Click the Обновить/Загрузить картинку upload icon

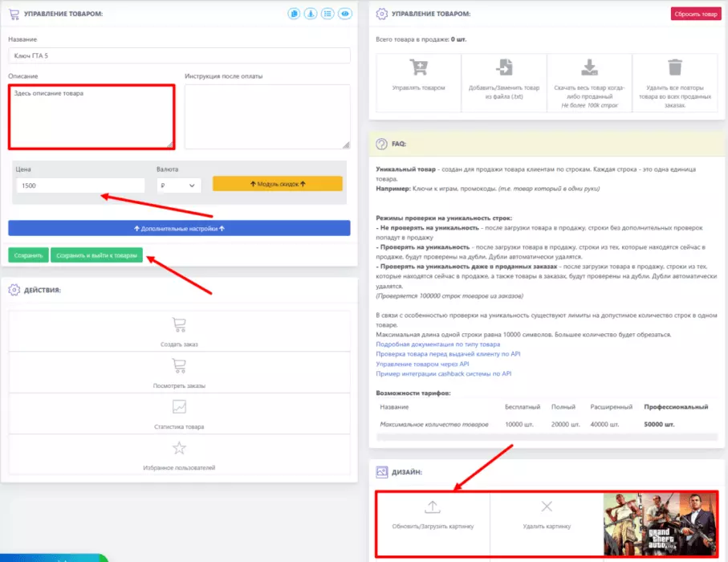(433, 507)
